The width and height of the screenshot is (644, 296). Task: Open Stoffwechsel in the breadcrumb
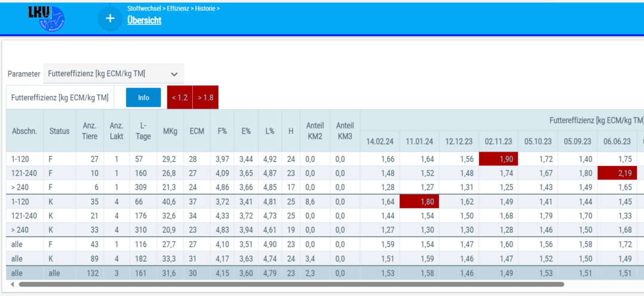click(x=145, y=8)
